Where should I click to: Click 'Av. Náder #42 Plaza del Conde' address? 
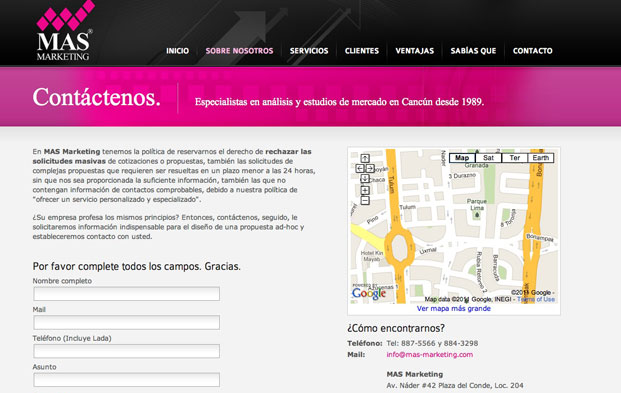(455, 385)
